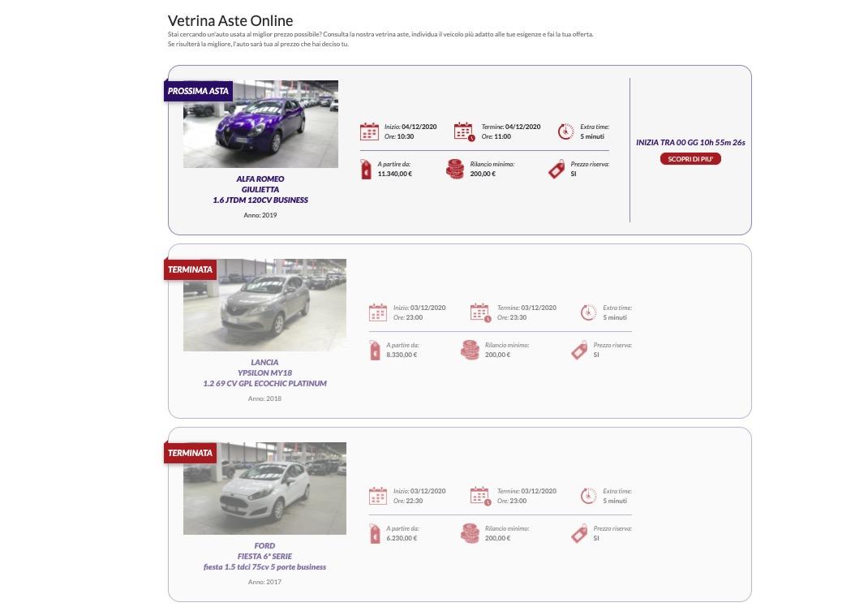Click the ALFA ROMEO GIULIETTA title link

click(x=260, y=184)
